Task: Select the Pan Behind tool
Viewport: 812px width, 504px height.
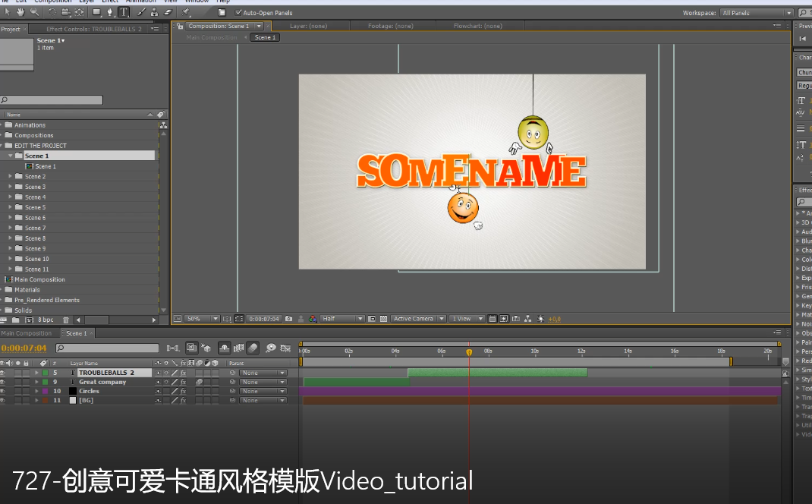Action: click(x=80, y=12)
